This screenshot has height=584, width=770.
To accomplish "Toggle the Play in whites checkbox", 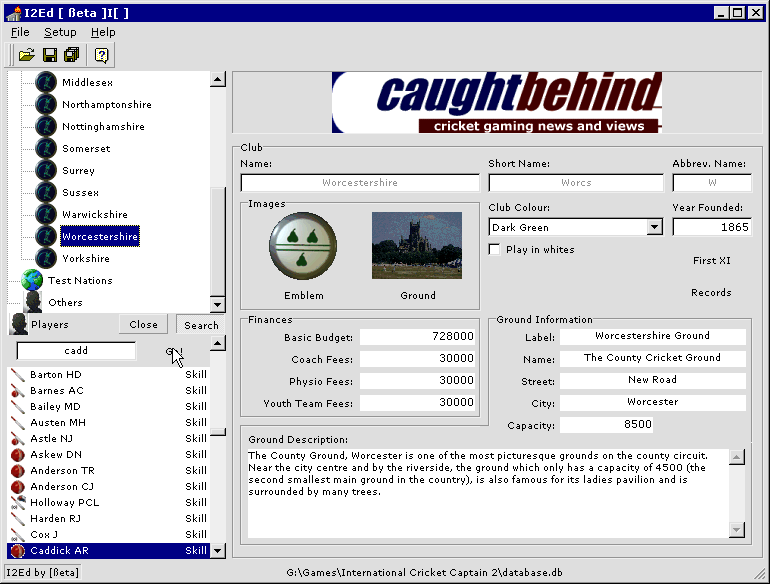I will [494, 249].
